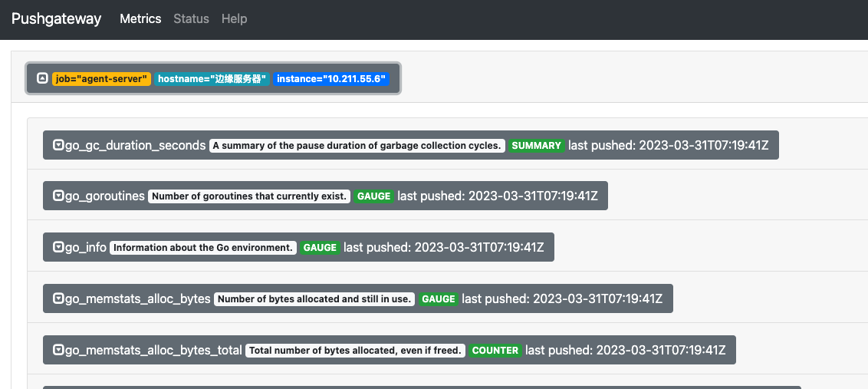Click the go_info metric name
The height and width of the screenshot is (389, 868).
pyautogui.click(x=86, y=247)
